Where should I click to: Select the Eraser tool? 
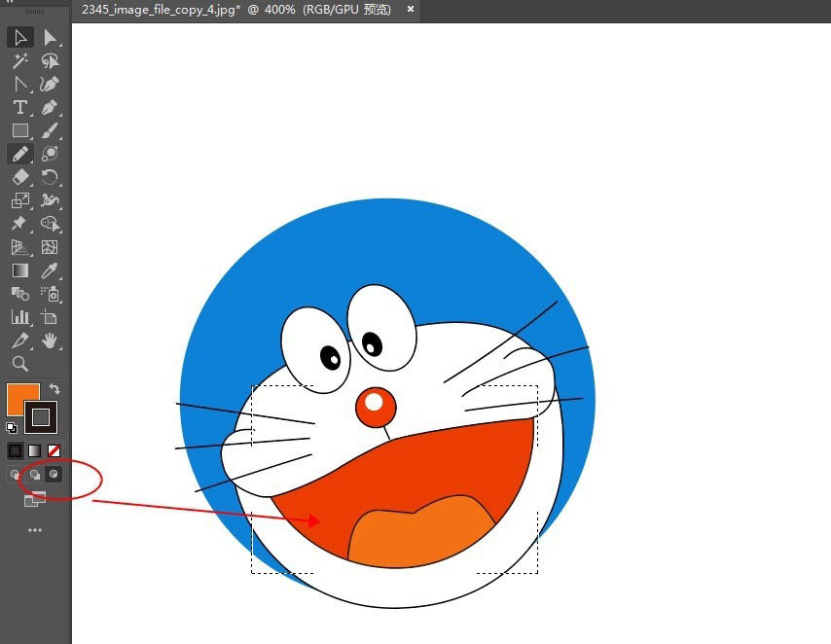pyautogui.click(x=20, y=177)
